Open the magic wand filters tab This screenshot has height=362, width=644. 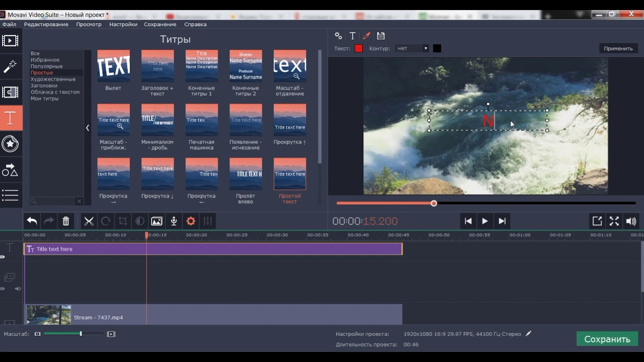10,66
